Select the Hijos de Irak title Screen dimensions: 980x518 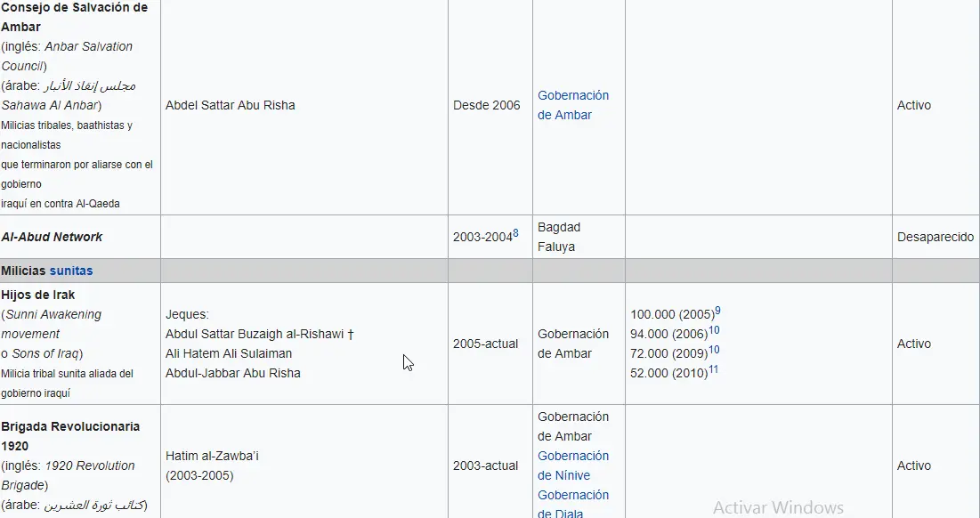click(38, 295)
